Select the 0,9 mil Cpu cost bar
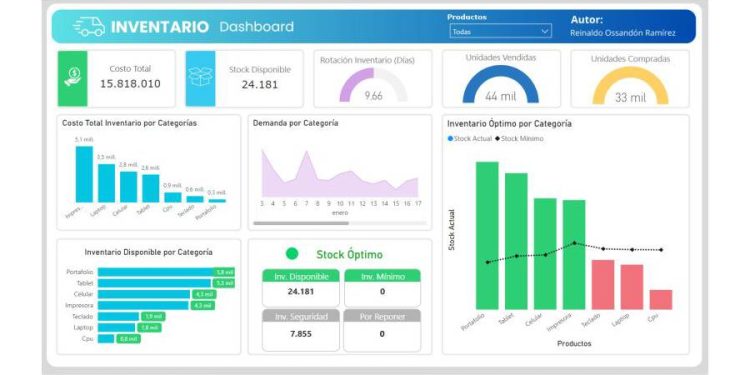This screenshot has height=375, width=750. click(173, 198)
